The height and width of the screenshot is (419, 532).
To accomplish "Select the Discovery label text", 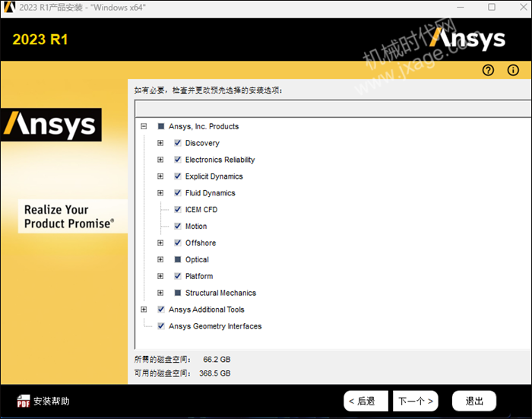I will point(202,143).
